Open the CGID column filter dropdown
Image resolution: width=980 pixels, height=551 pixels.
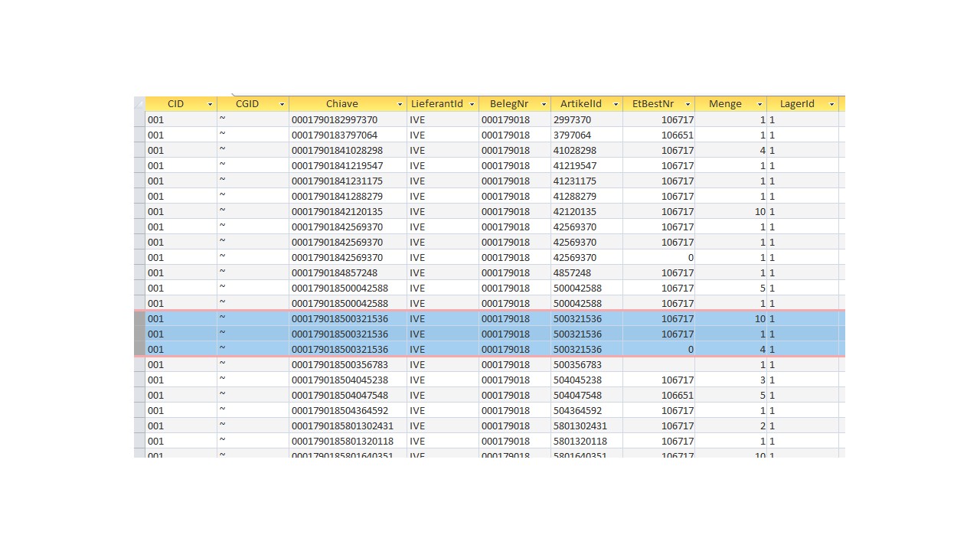[282, 104]
